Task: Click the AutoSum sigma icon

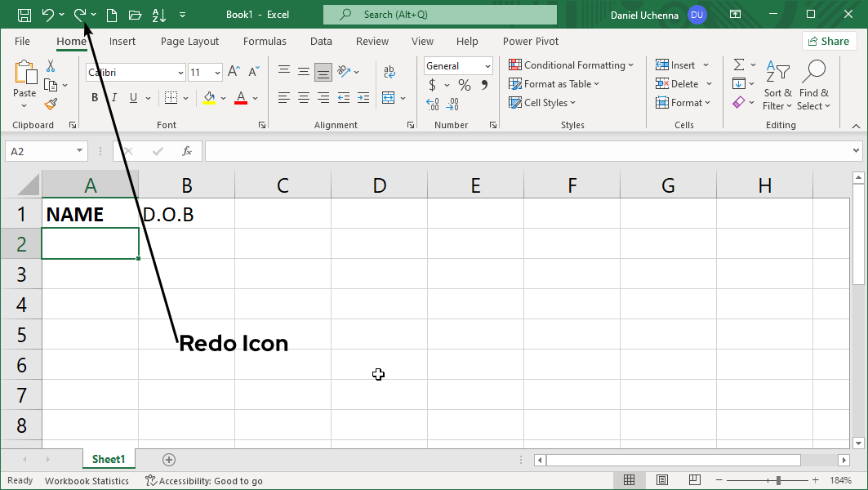Action: tap(738, 65)
